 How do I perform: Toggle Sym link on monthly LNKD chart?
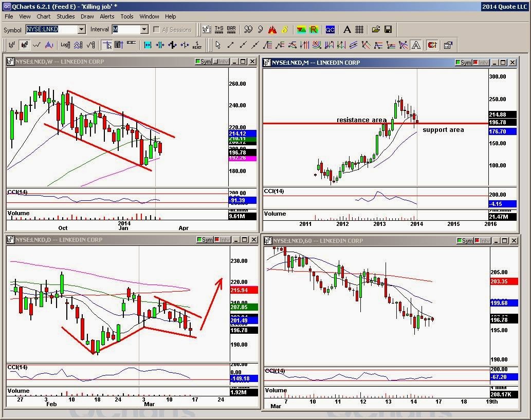[x=464, y=63]
